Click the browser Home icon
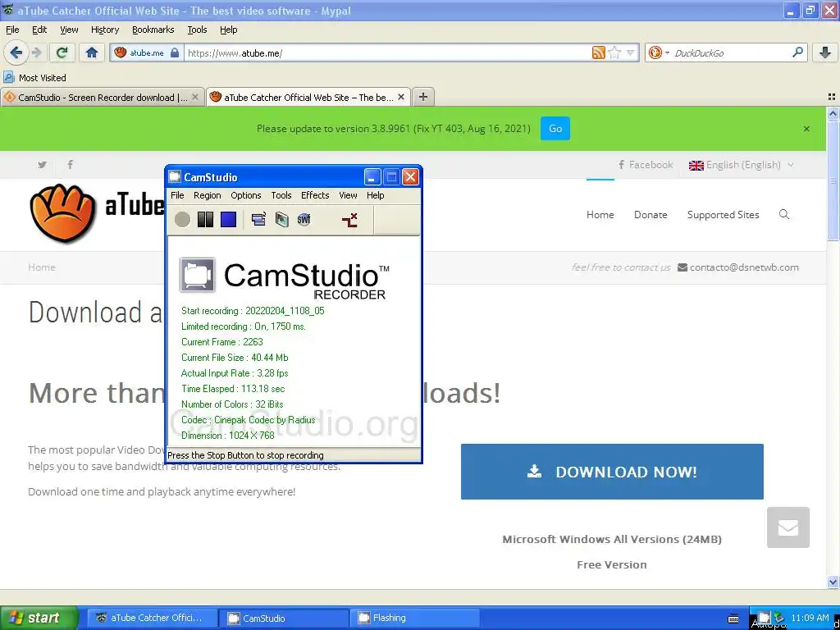Image resolution: width=840 pixels, height=630 pixels. (x=92, y=52)
